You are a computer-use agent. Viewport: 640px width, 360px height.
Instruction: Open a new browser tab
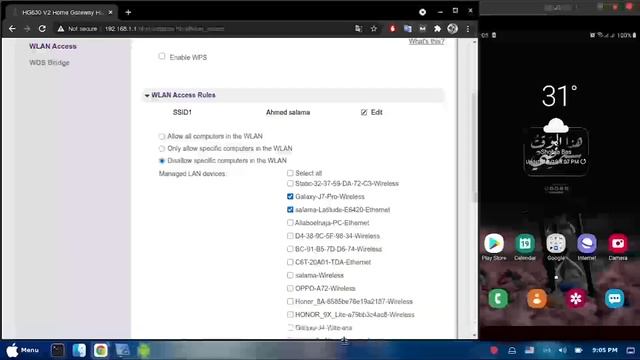pos(128,12)
